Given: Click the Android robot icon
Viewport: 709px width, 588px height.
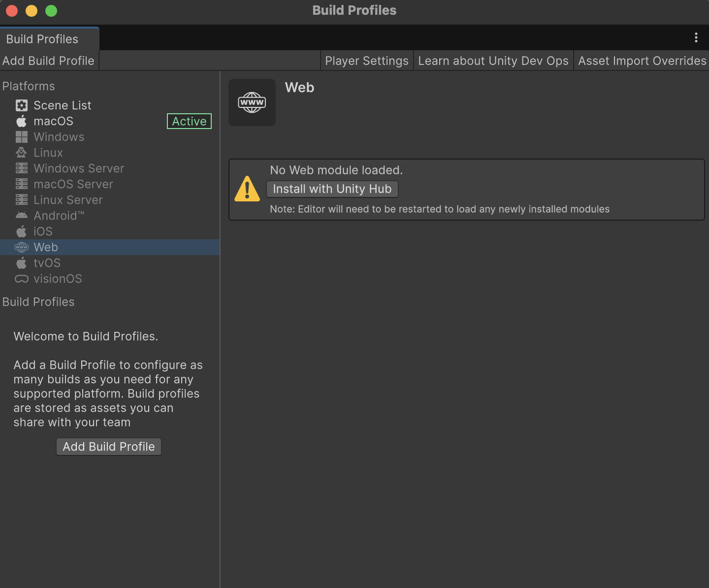Looking at the screenshot, I should [22, 216].
